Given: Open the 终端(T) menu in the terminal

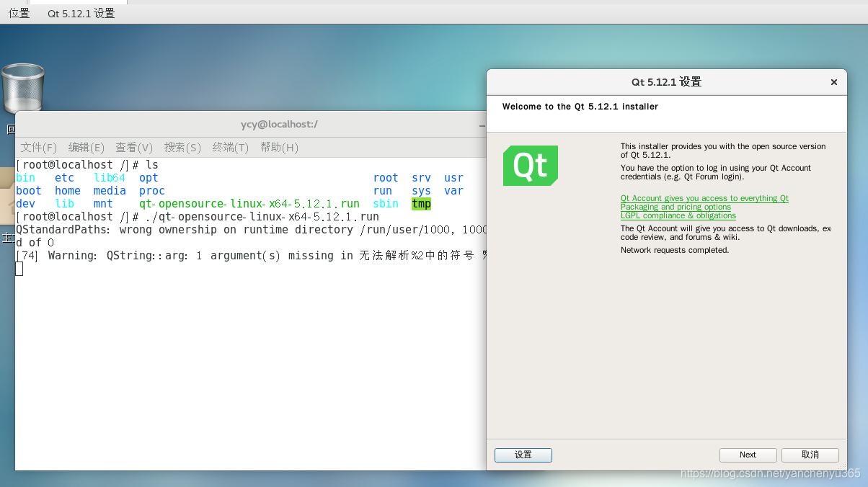Looking at the screenshot, I should click(x=230, y=147).
